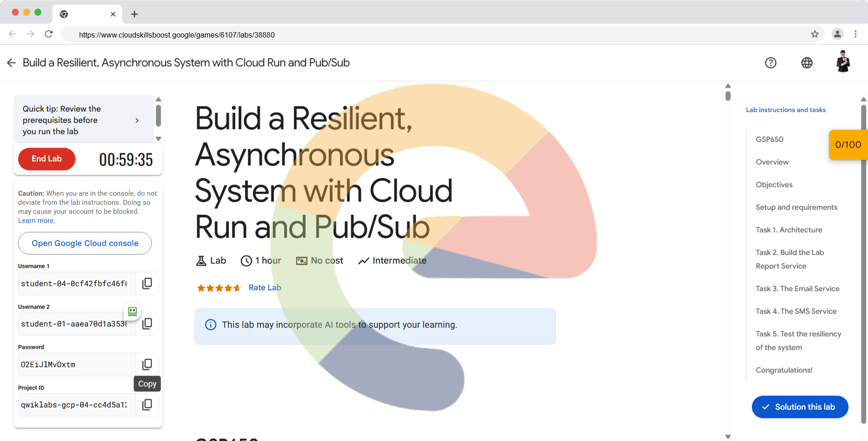Viewport: 868px width, 441px height.
Task: Bookmark this page with the star icon
Action: click(815, 34)
